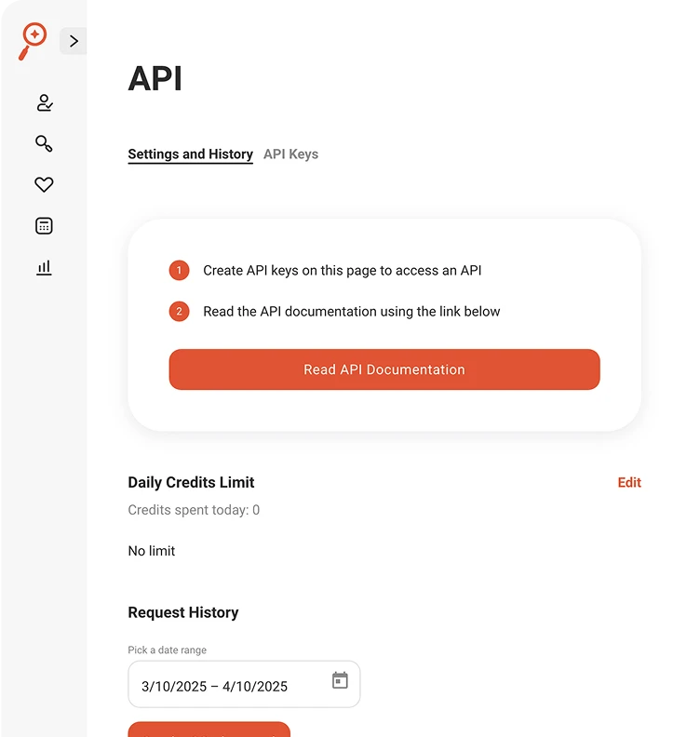Switch to the Settings and History tab

coord(191,154)
